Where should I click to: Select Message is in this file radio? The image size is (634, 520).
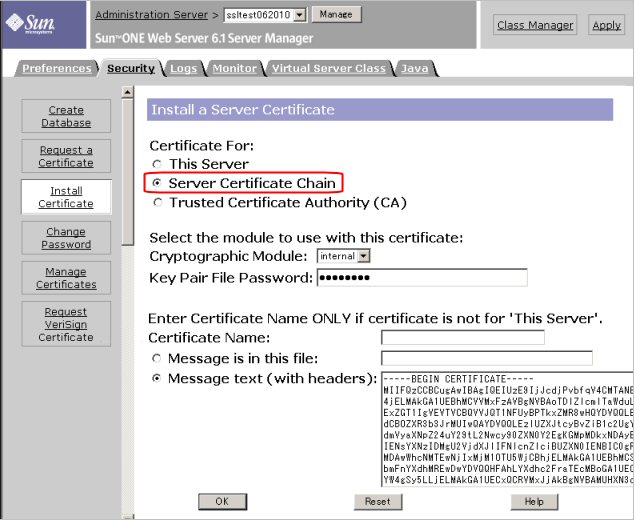click(156, 358)
